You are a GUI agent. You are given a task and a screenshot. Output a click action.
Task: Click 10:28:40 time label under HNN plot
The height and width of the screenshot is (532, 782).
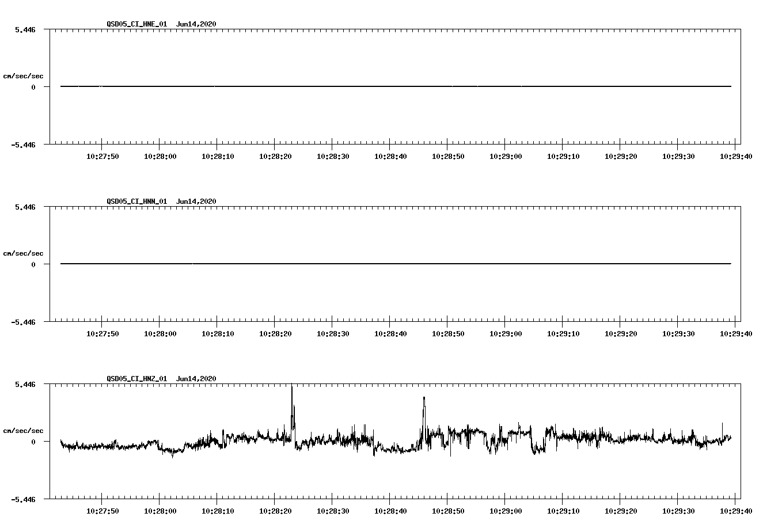[x=390, y=333]
